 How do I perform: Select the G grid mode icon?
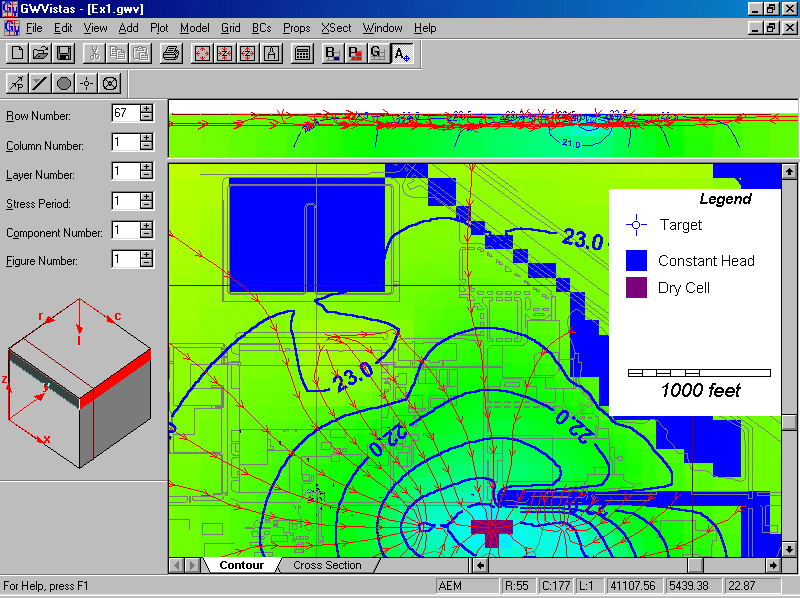click(378, 53)
